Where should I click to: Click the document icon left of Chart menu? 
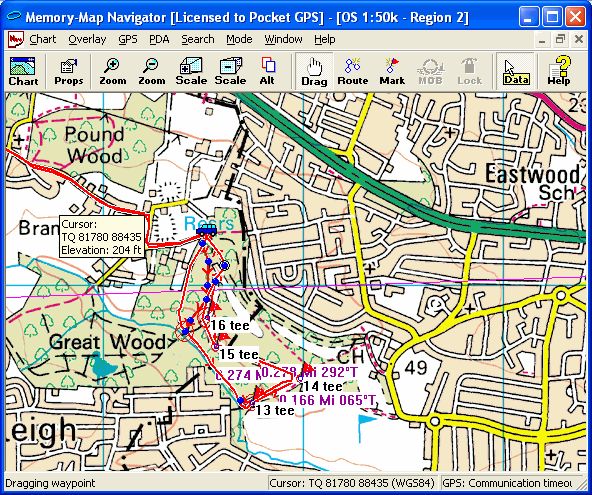coord(15,39)
